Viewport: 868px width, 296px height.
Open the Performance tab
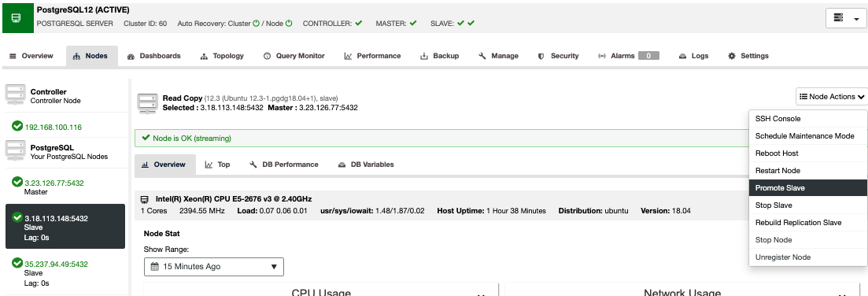coord(372,56)
